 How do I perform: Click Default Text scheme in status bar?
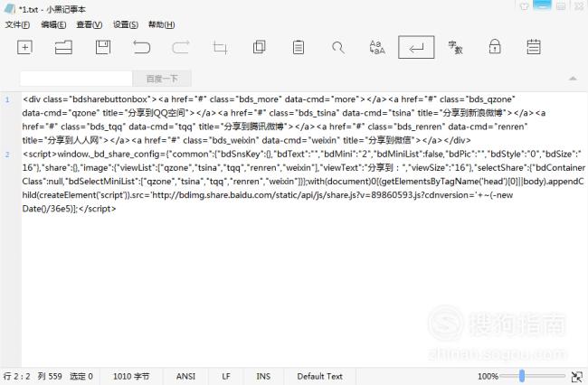point(319,376)
